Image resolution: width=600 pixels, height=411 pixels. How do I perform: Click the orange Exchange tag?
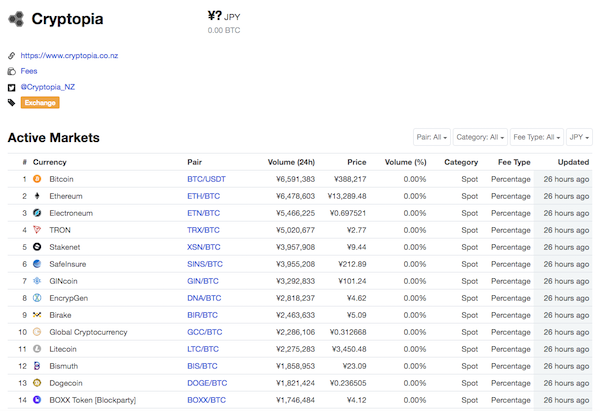(x=40, y=103)
